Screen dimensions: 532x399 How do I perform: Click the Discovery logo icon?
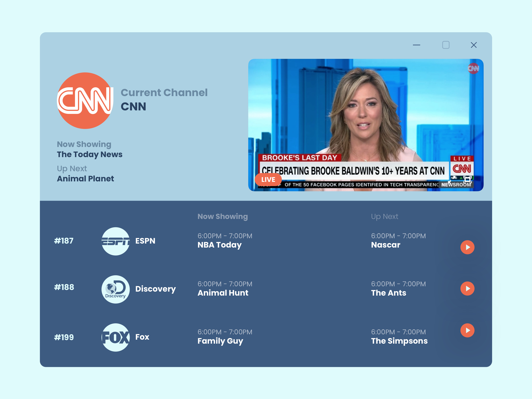click(116, 289)
